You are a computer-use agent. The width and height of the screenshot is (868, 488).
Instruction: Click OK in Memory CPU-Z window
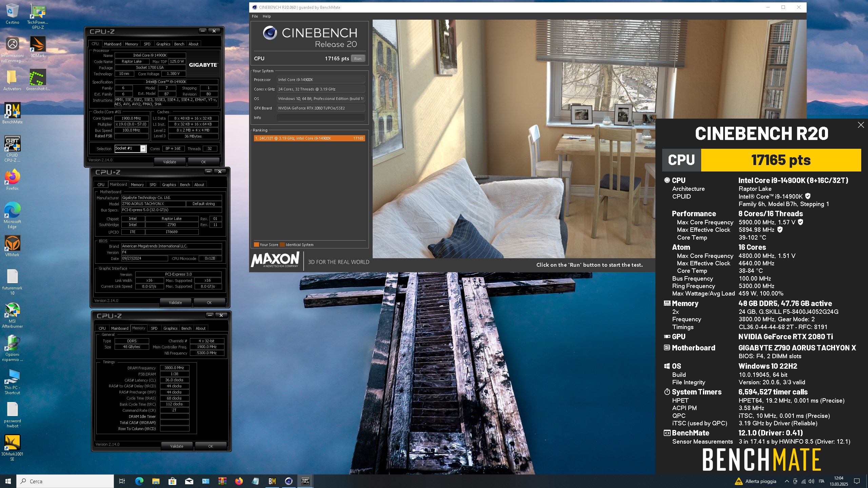point(211,446)
